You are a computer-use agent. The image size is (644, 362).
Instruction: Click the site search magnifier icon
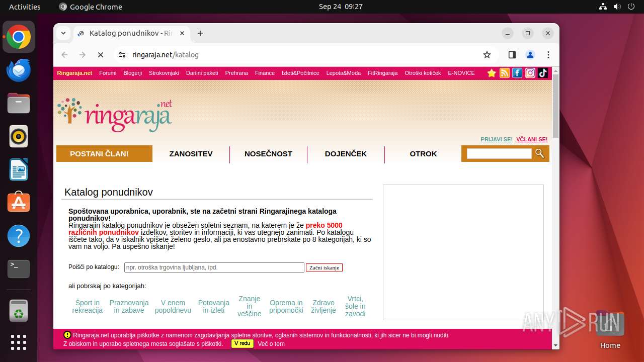(x=540, y=153)
